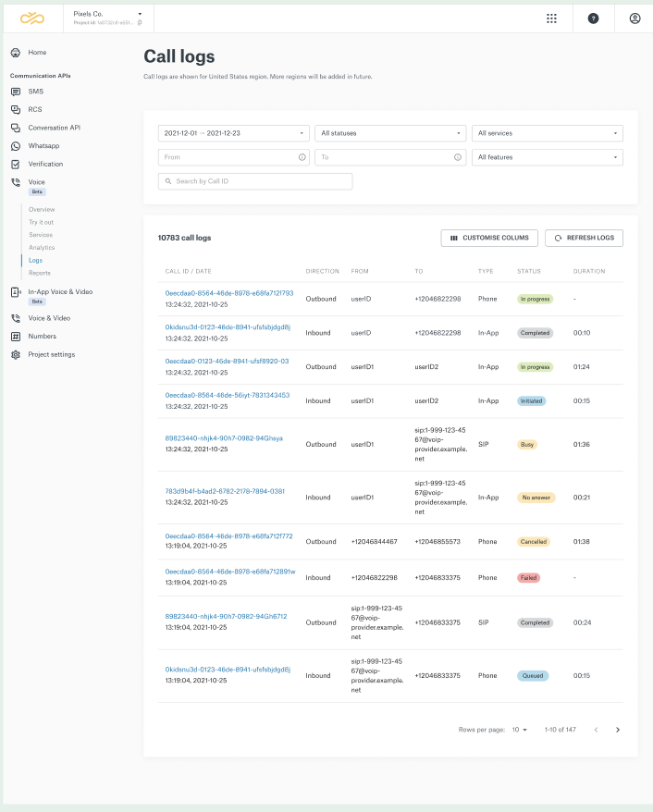Expand the All services filter
653x812 pixels.
tap(547, 133)
